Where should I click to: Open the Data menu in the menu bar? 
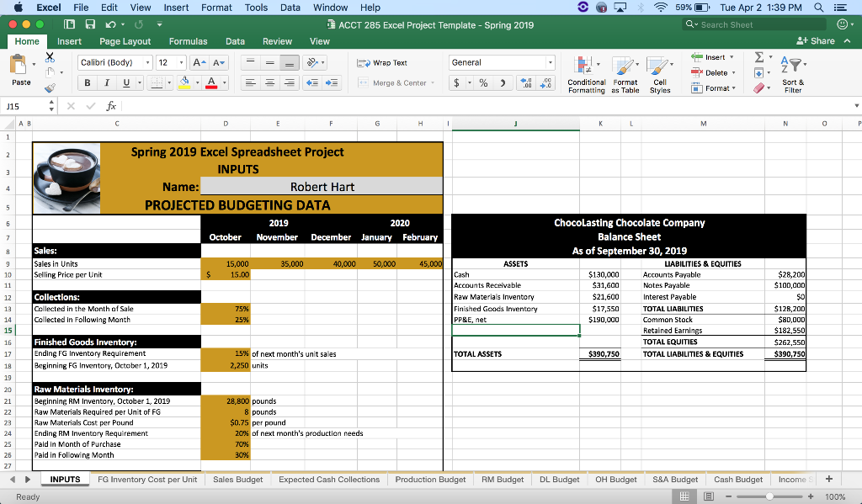click(290, 8)
